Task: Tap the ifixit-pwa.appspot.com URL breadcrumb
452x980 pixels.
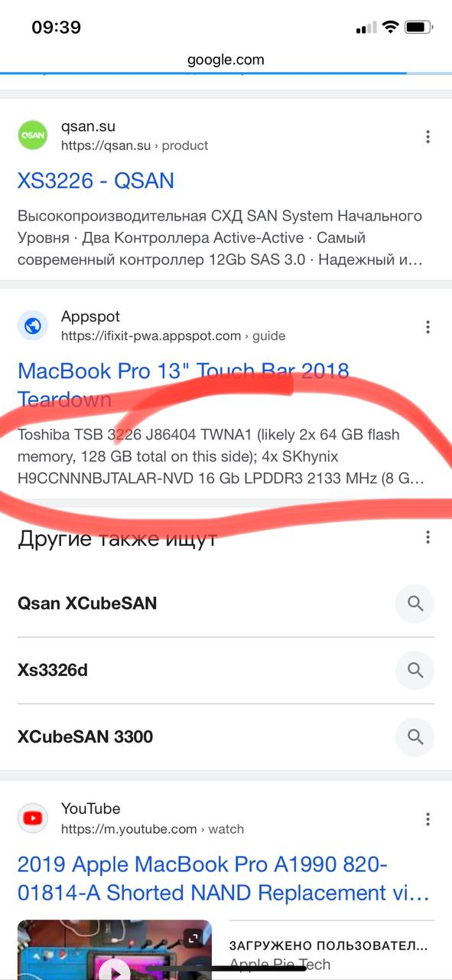Action: point(173,335)
